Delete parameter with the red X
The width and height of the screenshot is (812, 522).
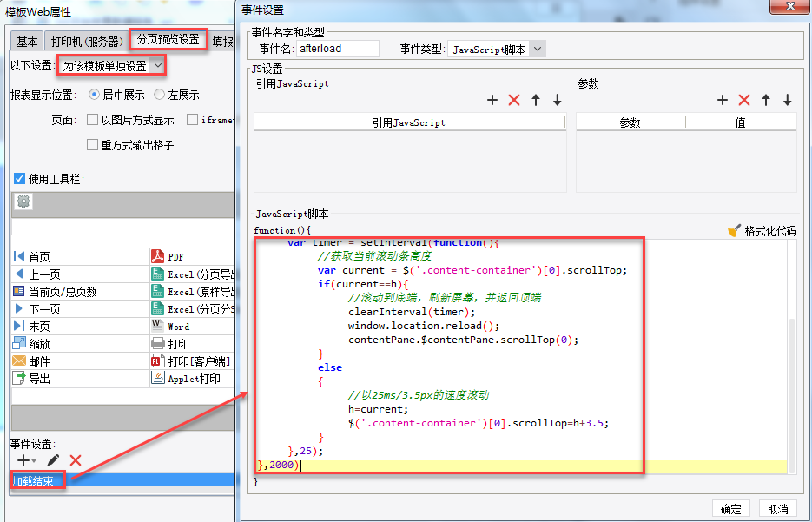click(x=744, y=100)
